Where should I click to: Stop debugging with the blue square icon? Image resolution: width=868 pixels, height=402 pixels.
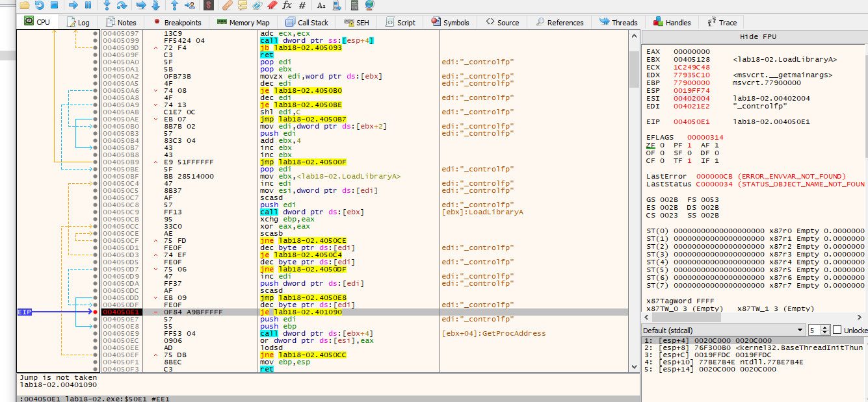pos(55,5)
